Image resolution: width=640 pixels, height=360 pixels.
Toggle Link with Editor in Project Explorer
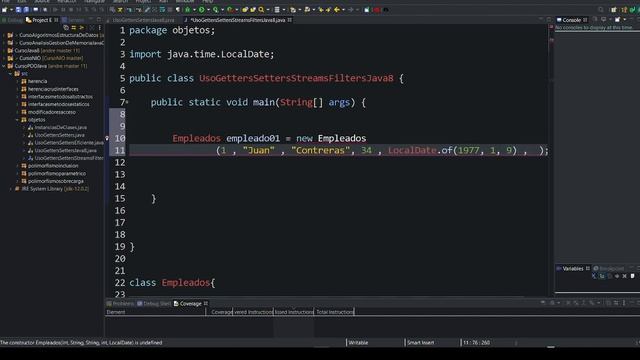coord(74,28)
